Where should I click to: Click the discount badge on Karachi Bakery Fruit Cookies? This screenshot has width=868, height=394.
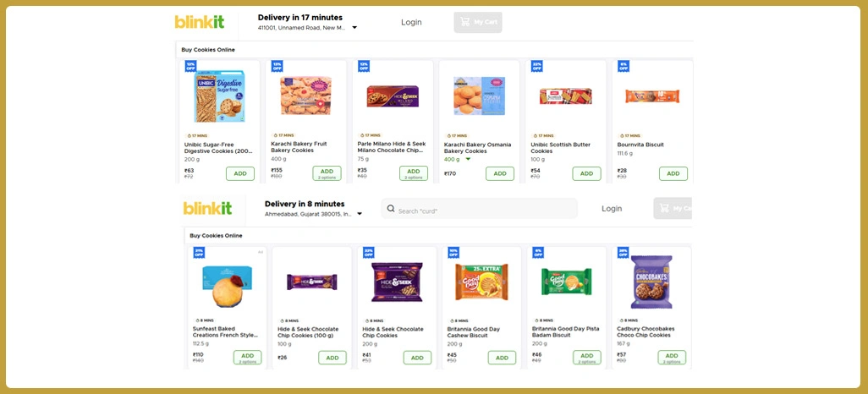coord(277,66)
